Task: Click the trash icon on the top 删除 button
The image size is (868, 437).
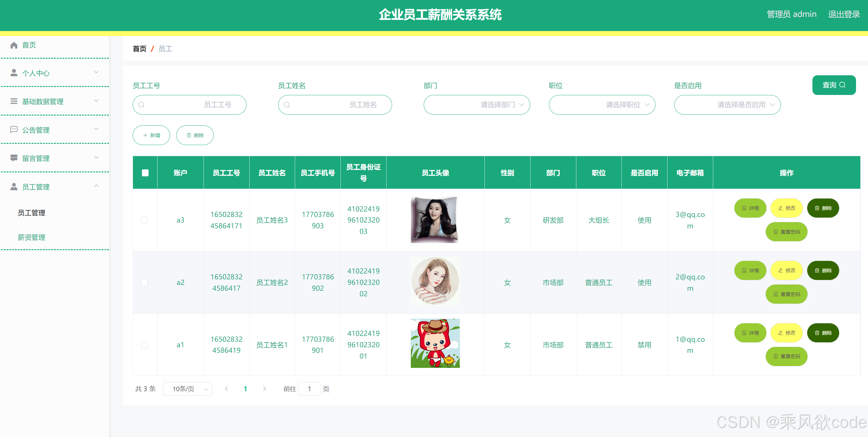Action: pos(189,135)
